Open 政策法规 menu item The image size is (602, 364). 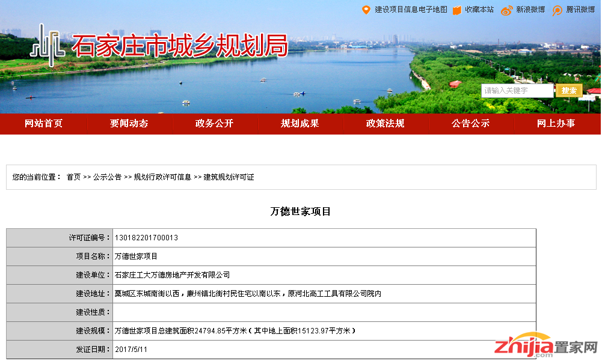(385, 124)
